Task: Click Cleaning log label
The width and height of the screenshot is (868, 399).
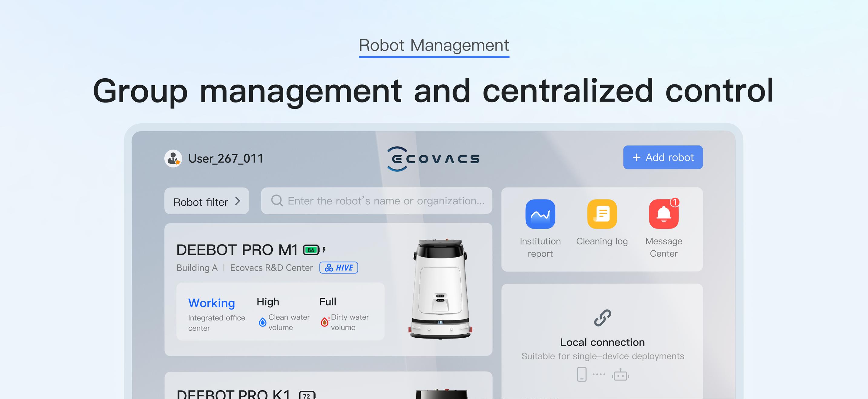Action: tap(602, 241)
